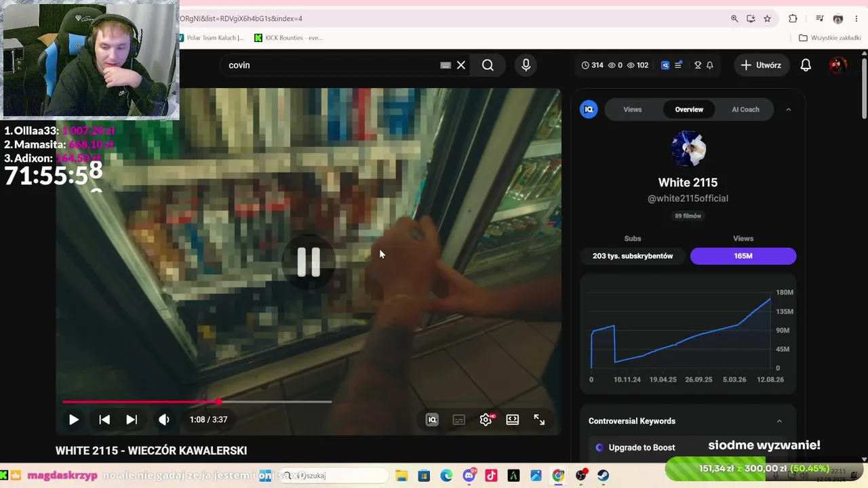Clear the YouTube search box with the X
This screenshot has height=488, width=868.
[x=461, y=65]
